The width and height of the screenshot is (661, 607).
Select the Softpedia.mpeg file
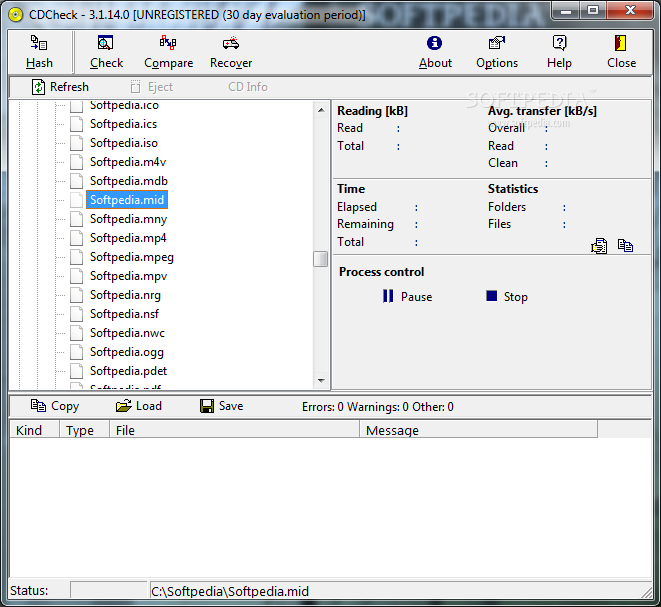tap(132, 257)
